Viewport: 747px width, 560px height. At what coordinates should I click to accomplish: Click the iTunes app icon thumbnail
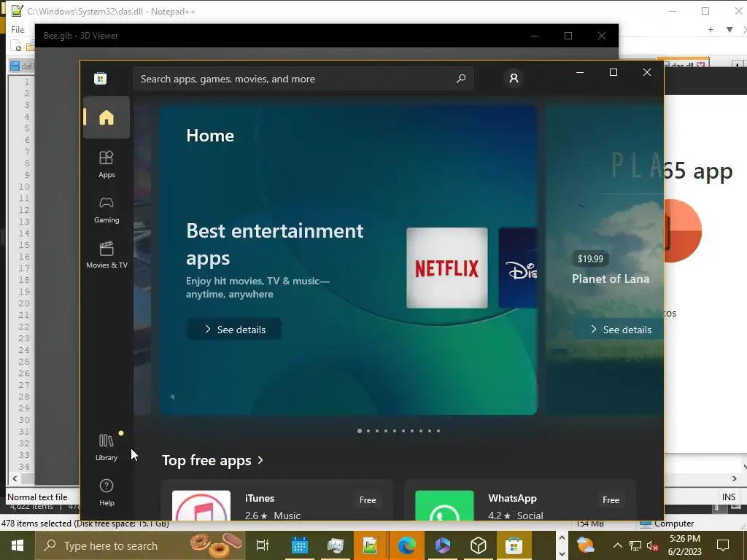pos(201,505)
